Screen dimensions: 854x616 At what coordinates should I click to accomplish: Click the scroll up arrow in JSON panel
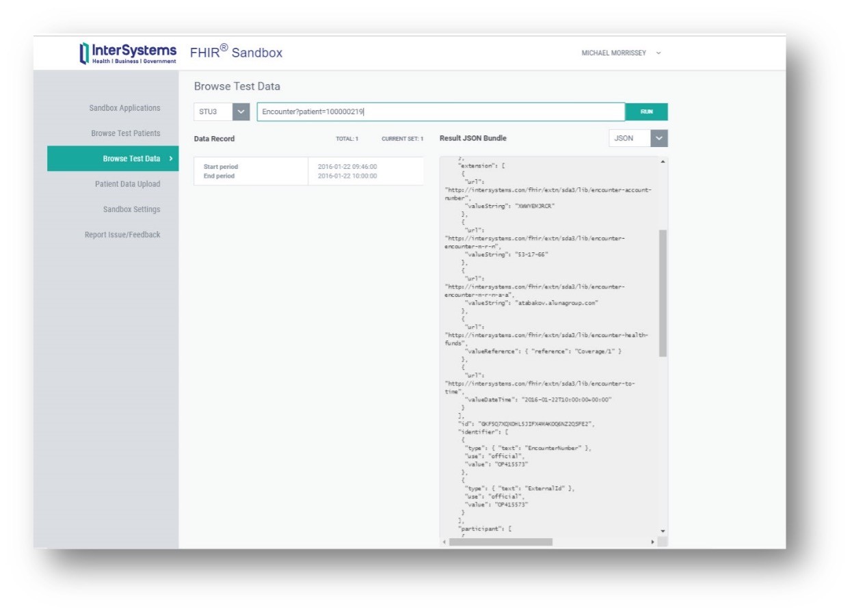(663, 161)
